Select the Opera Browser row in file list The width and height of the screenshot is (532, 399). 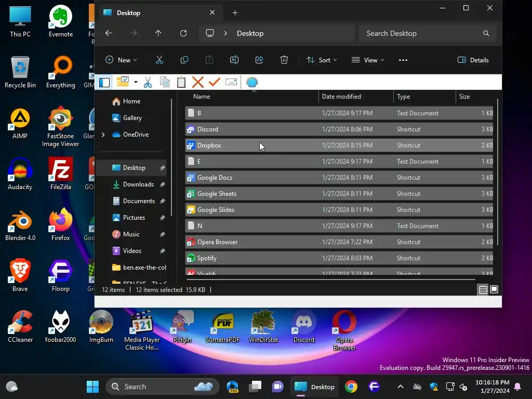339,242
